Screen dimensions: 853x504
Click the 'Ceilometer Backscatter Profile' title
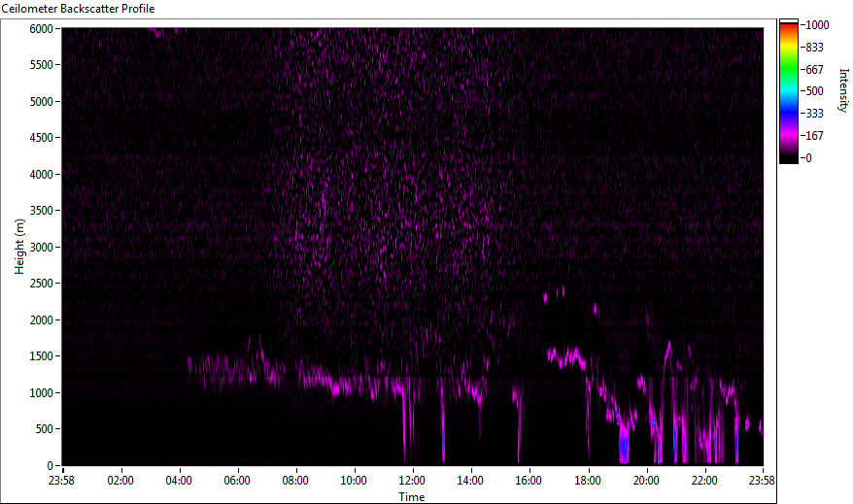coord(78,9)
